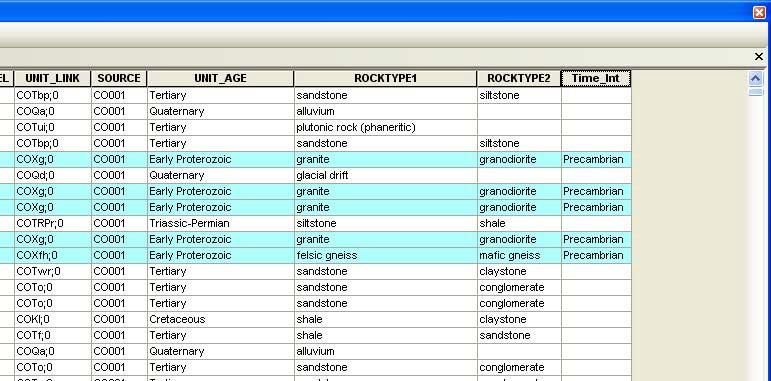Select the COTRPr;0 unit link cell
This screenshot has width=771, height=381.
(x=53, y=223)
